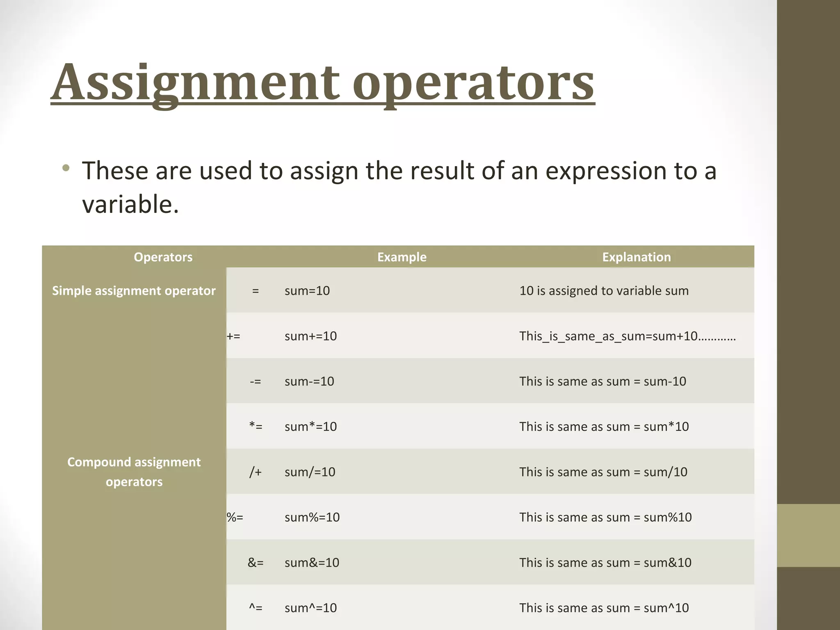Select the 'Example' column header
This screenshot has height=630, width=840.
pos(402,257)
